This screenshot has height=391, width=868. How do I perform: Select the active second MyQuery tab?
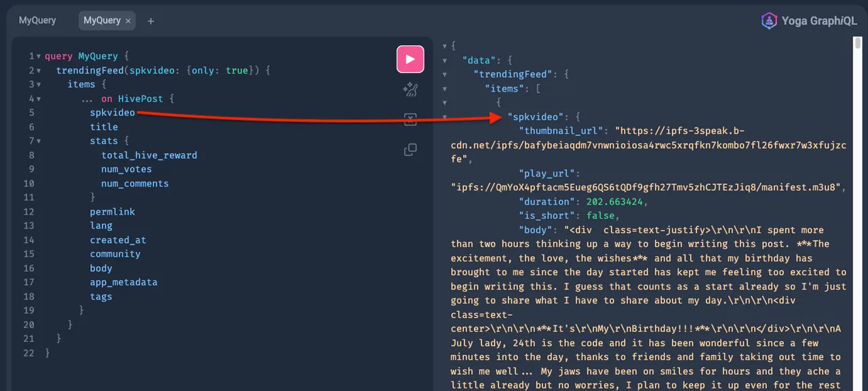coord(102,20)
